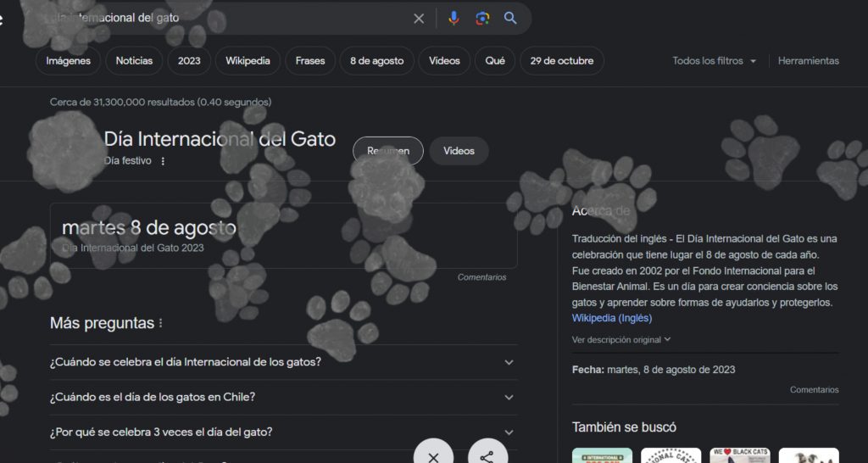Expand Ver descripción original
The height and width of the screenshot is (463, 868).
621,339
